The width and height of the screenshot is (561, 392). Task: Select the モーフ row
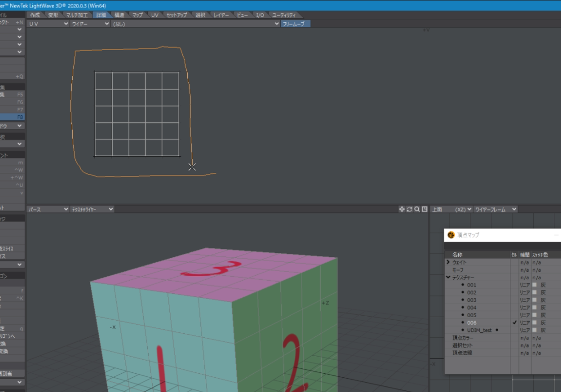(x=458, y=270)
